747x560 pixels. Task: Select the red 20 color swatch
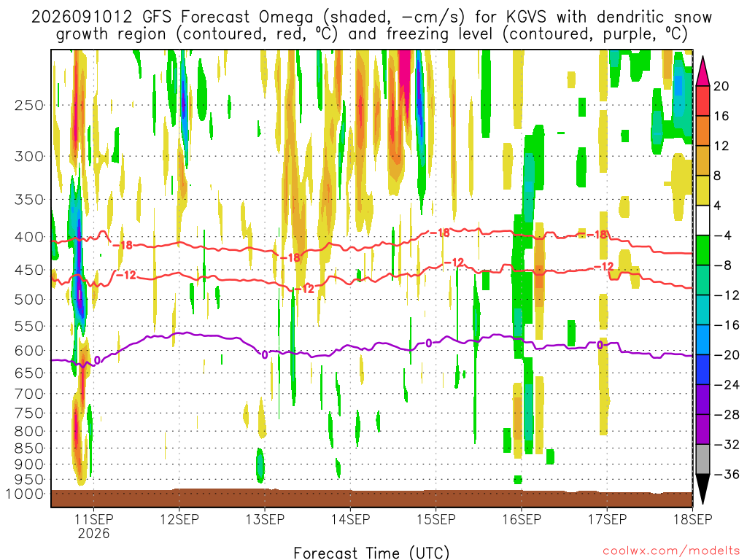pos(703,101)
